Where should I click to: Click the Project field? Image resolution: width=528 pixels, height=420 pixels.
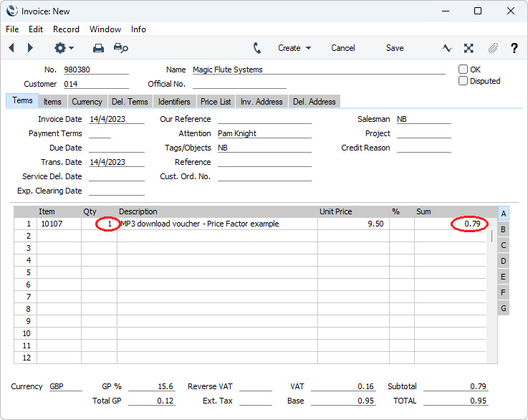(423, 133)
